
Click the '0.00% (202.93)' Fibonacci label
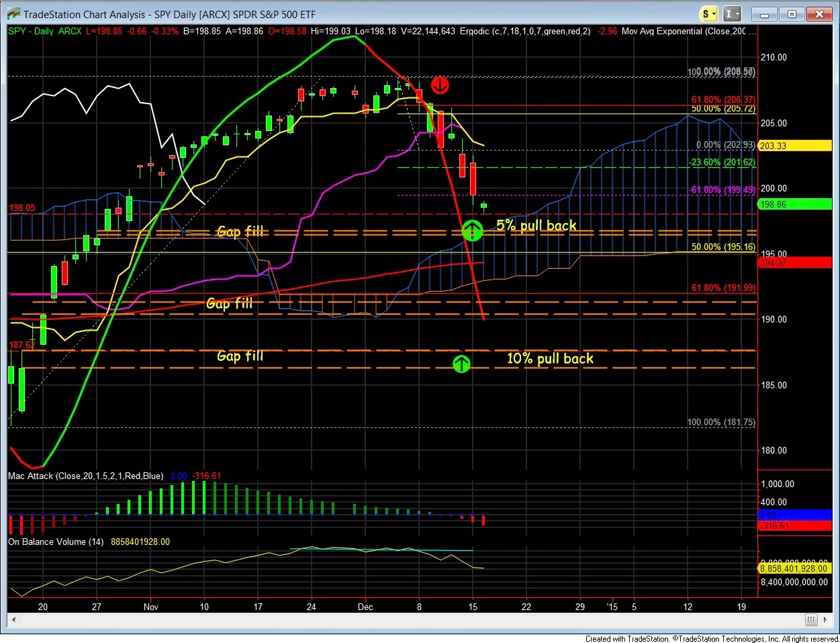[725, 145]
